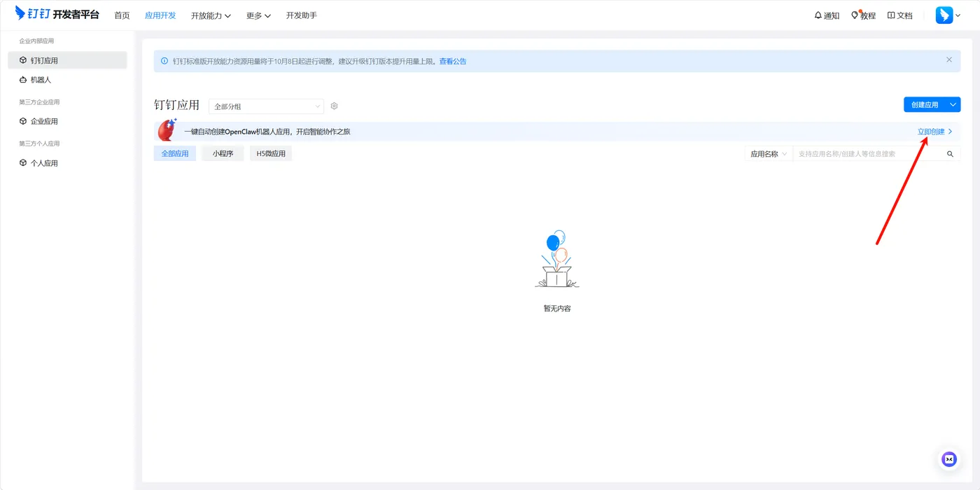Click the 创建应用 button

925,105
